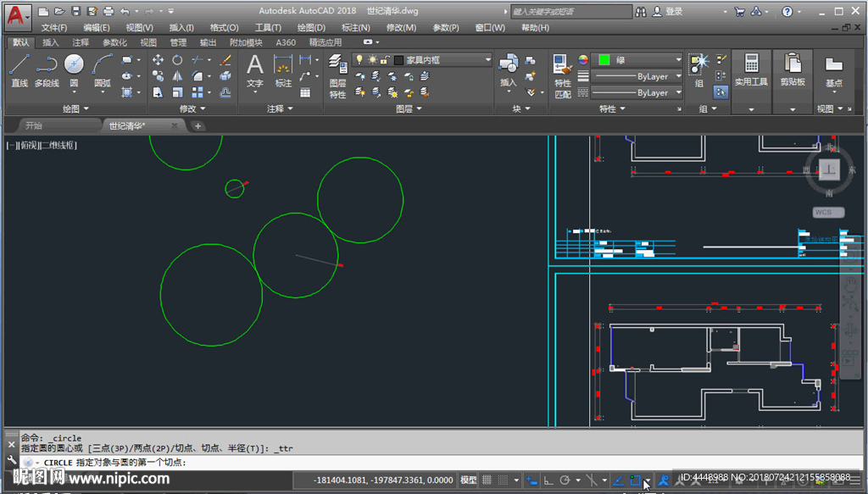Click the 模型 model space button
Screen dimensions: 868x494
[x=468, y=480]
